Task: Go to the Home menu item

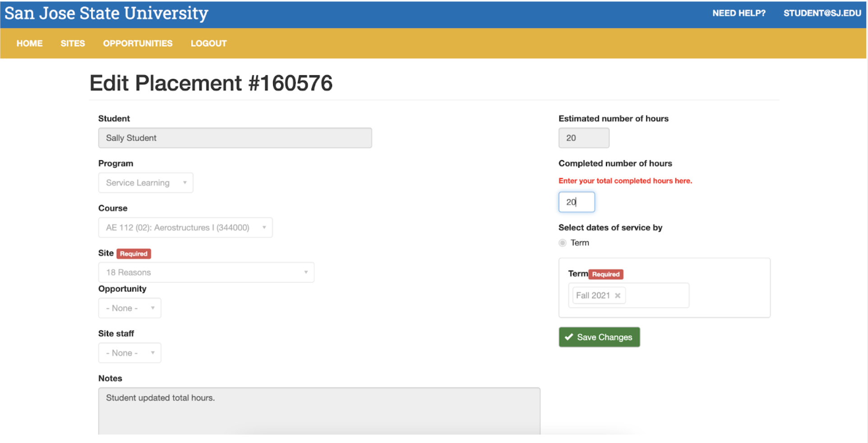Action: [29, 43]
